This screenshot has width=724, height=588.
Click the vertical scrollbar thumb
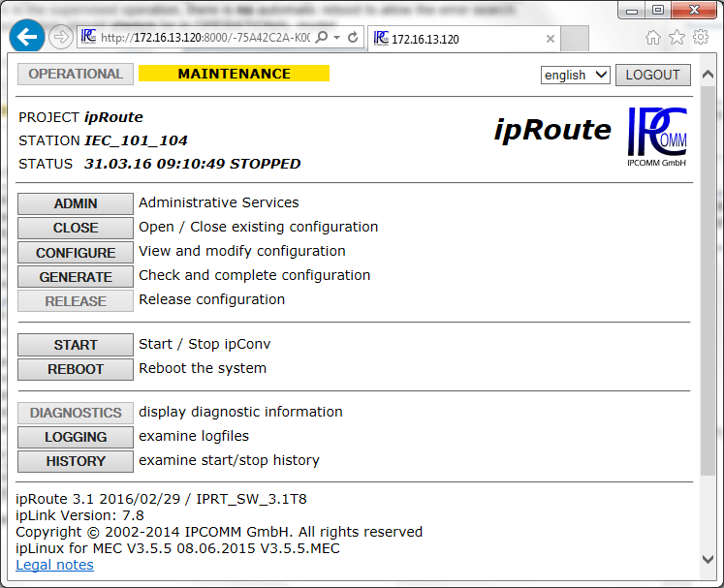tap(708, 280)
